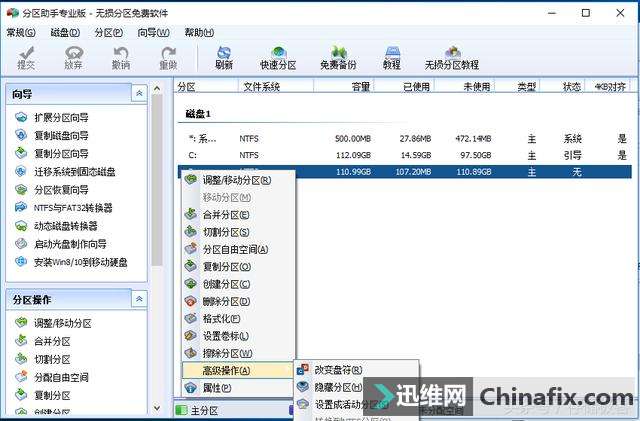Open NTFS与FAT32转换器
The width and height of the screenshot is (640, 421).
[63, 208]
